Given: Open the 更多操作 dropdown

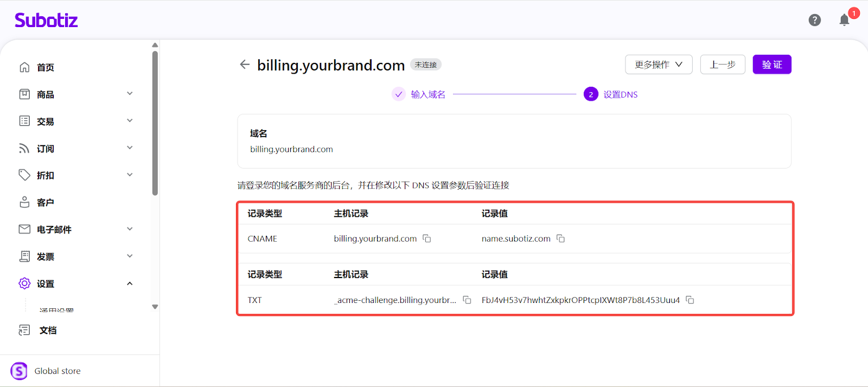Looking at the screenshot, I should pyautogui.click(x=659, y=64).
